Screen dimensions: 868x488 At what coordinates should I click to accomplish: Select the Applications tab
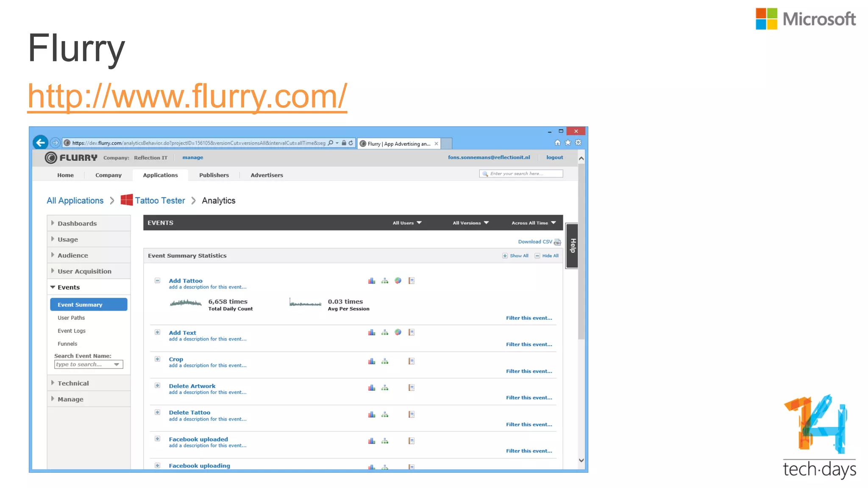click(160, 175)
